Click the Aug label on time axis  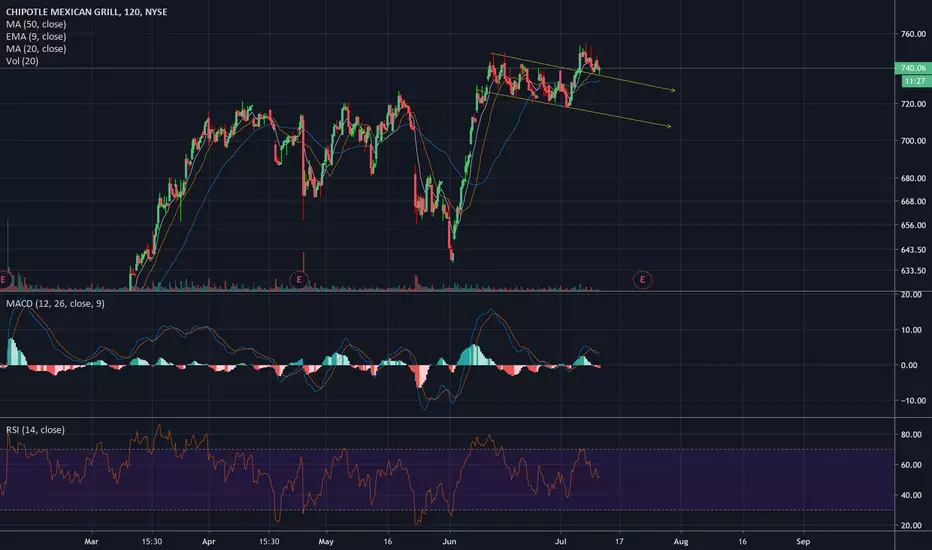[681, 542]
